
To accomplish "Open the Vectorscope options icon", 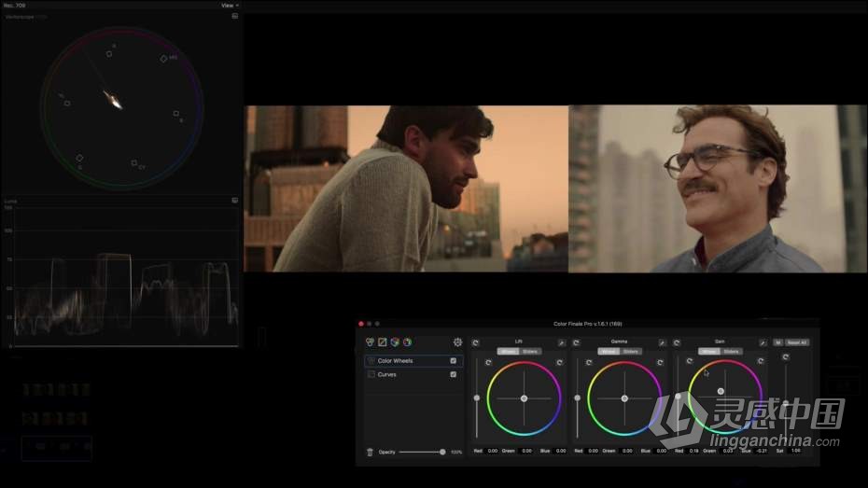I will point(234,17).
